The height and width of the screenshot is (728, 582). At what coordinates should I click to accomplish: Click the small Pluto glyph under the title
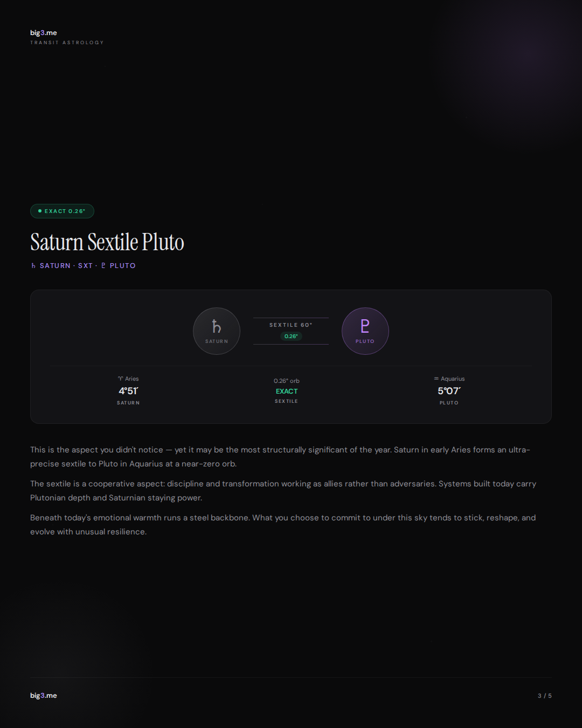coord(103,266)
